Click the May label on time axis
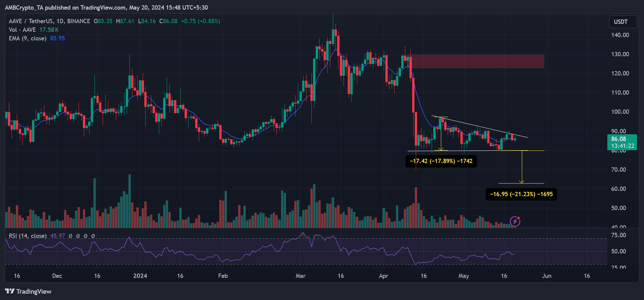This screenshot has width=644, height=300. tap(464, 276)
